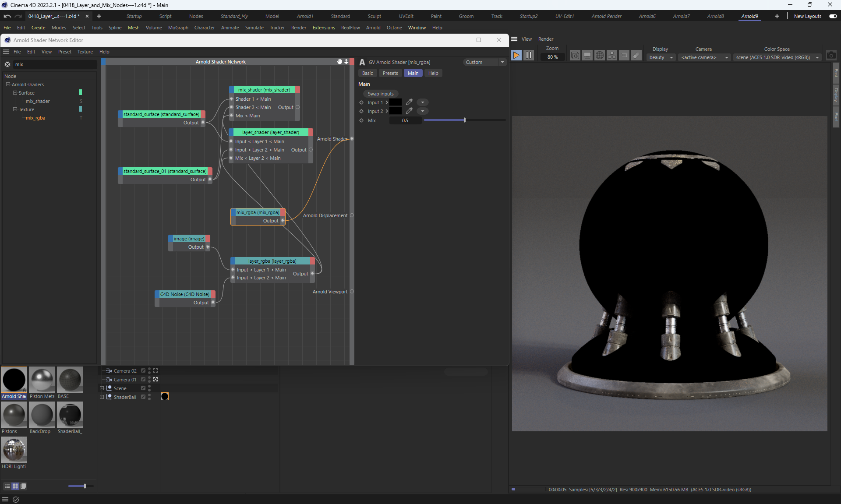Click the snapshot camera icon in IPR
Image resolution: width=841 pixels, height=504 pixels.
[x=831, y=56]
